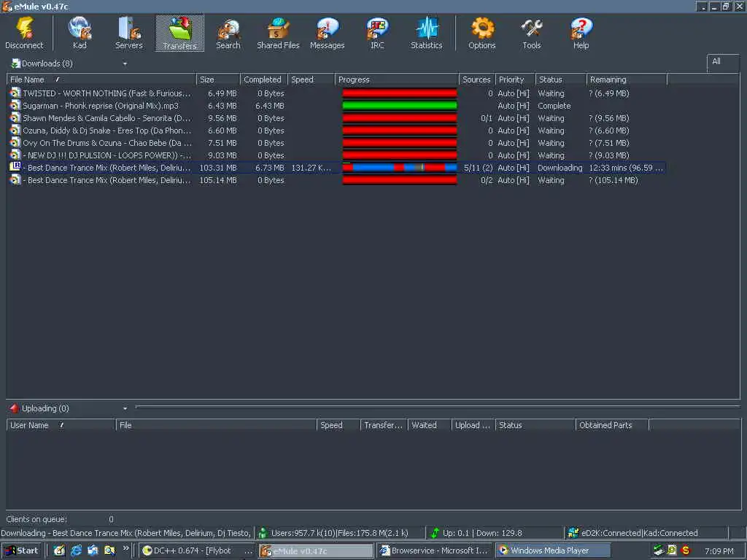The width and height of the screenshot is (747, 560).
Task: Select the Transfers toolbar button
Action: (179, 33)
